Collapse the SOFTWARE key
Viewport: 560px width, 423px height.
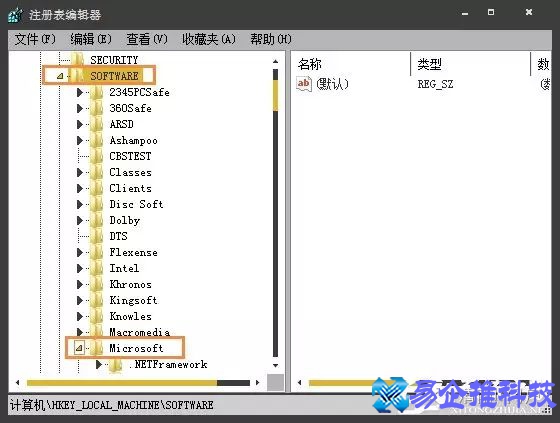pyautogui.click(x=60, y=76)
